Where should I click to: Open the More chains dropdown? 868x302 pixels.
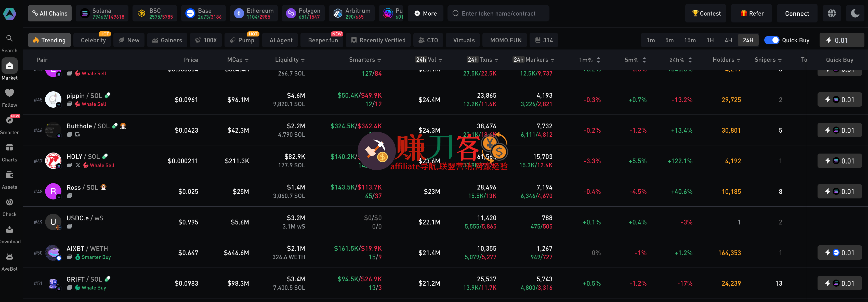[425, 14]
